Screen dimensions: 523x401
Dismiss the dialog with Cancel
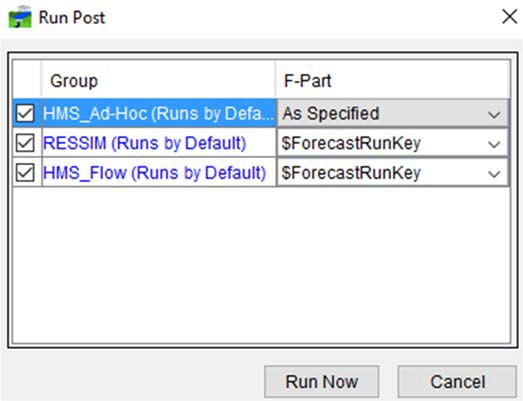(457, 382)
